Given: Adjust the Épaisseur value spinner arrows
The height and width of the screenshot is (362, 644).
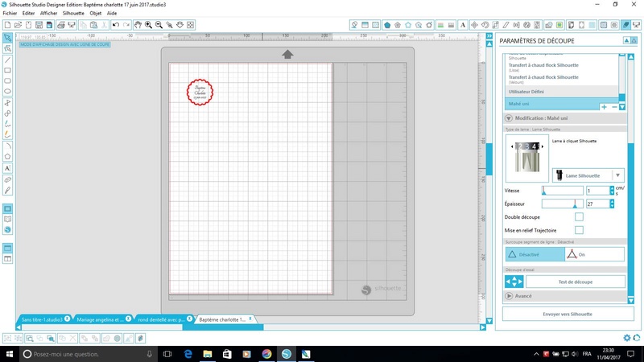Looking at the screenshot, I should [612, 204].
